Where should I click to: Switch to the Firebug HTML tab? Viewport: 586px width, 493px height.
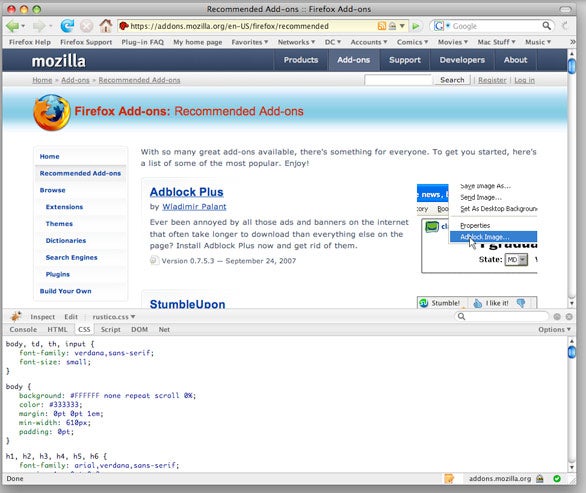[57, 329]
